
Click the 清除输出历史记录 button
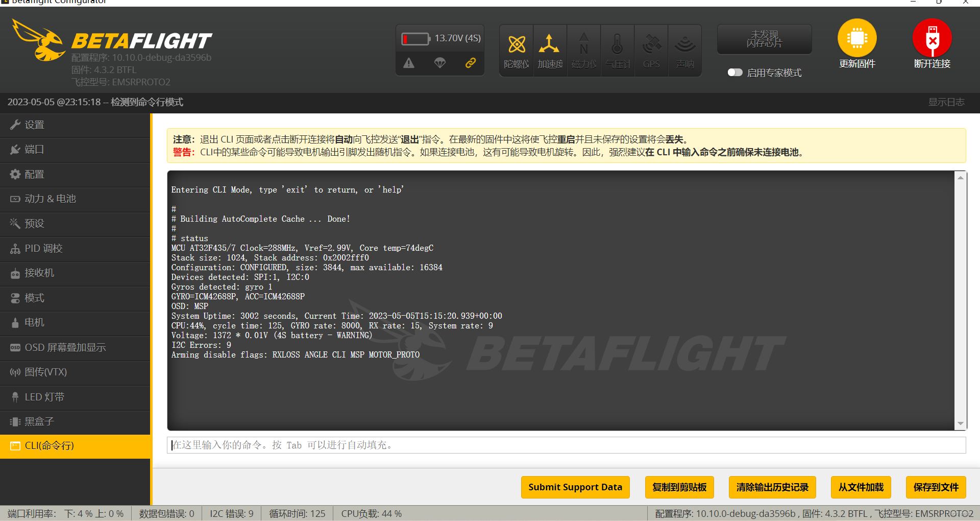click(x=772, y=487)
